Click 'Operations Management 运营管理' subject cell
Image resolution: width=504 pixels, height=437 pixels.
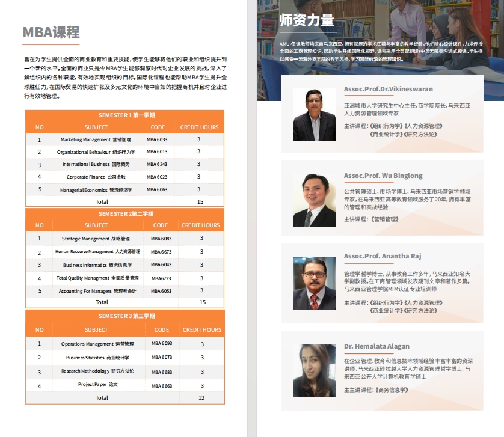click(x=97, y=344)
